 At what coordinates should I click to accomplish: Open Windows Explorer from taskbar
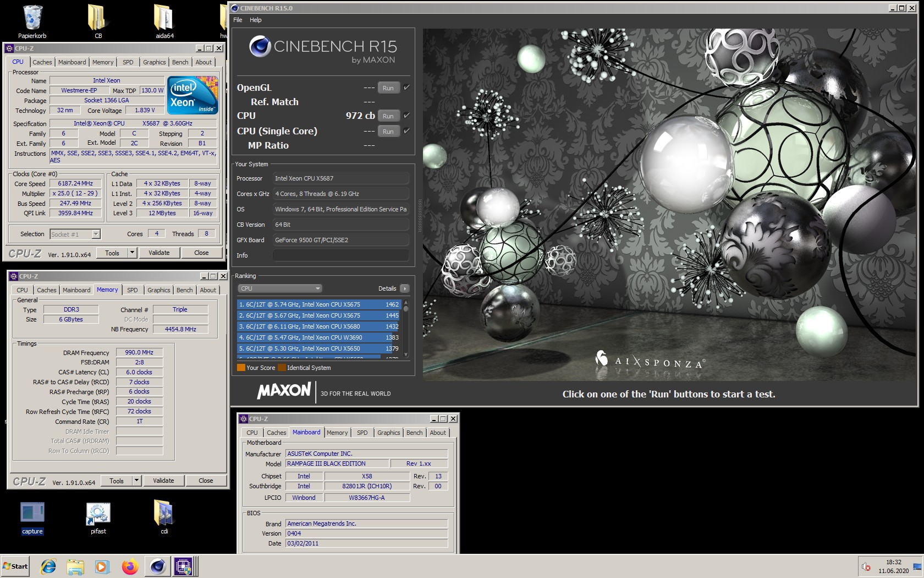pyautogui.click(x=75, y=566)
